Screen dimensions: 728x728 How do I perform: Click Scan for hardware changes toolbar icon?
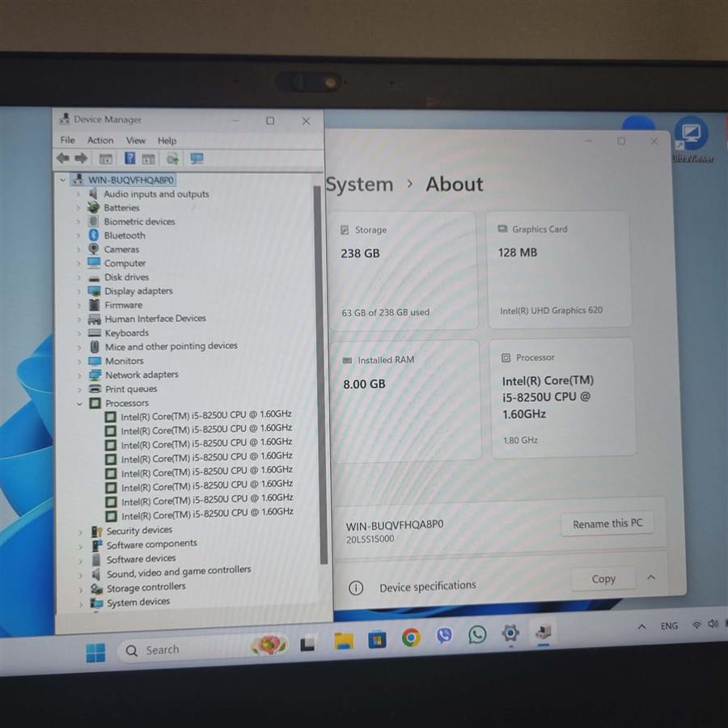click(x=171, y=159)
